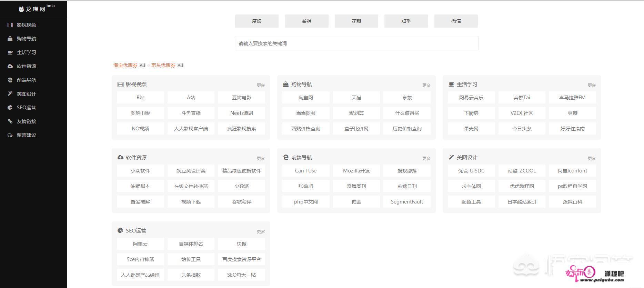Open the Can I Use site button
This screenshot has height=288, width=644.
coord(306,171)
